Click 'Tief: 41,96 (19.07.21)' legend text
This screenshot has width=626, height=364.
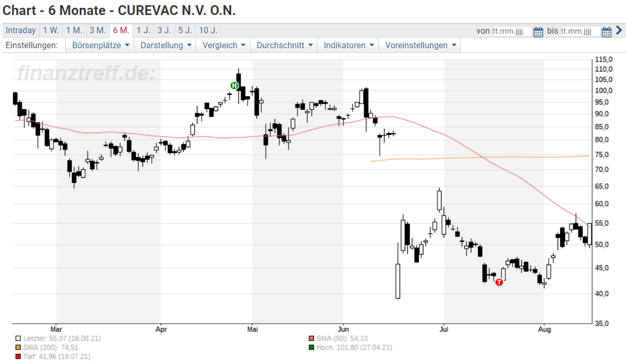coord(57,357)
